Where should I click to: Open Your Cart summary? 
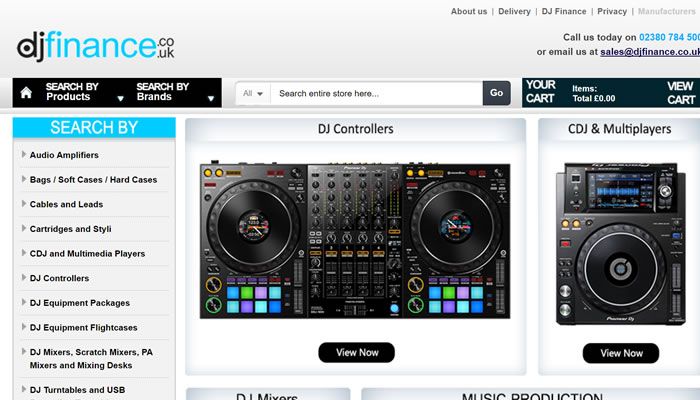pos(541,92)
